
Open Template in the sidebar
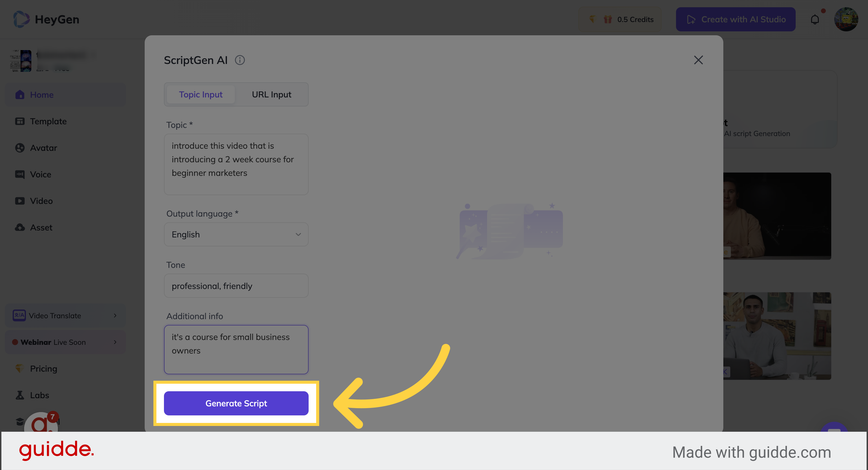(65, 121)
